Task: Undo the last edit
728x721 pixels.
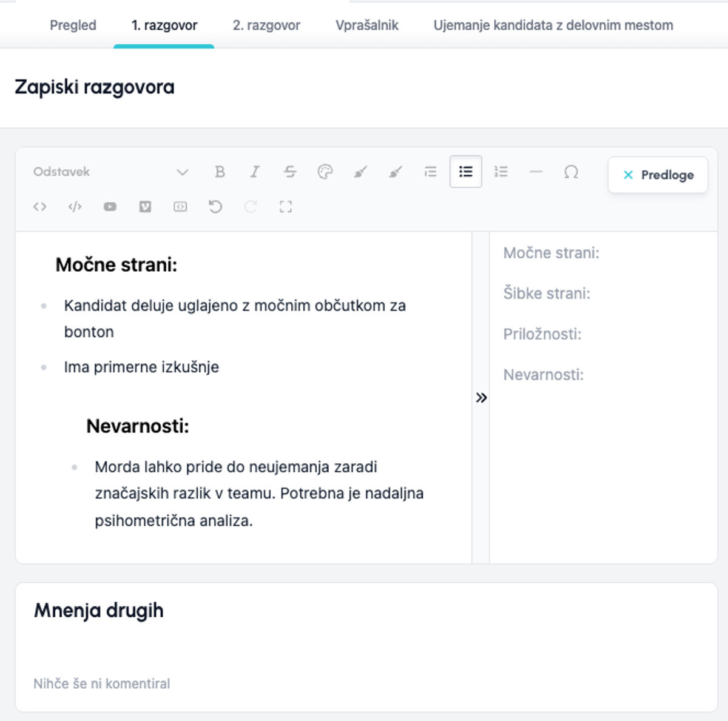Action: pos(215,207)
